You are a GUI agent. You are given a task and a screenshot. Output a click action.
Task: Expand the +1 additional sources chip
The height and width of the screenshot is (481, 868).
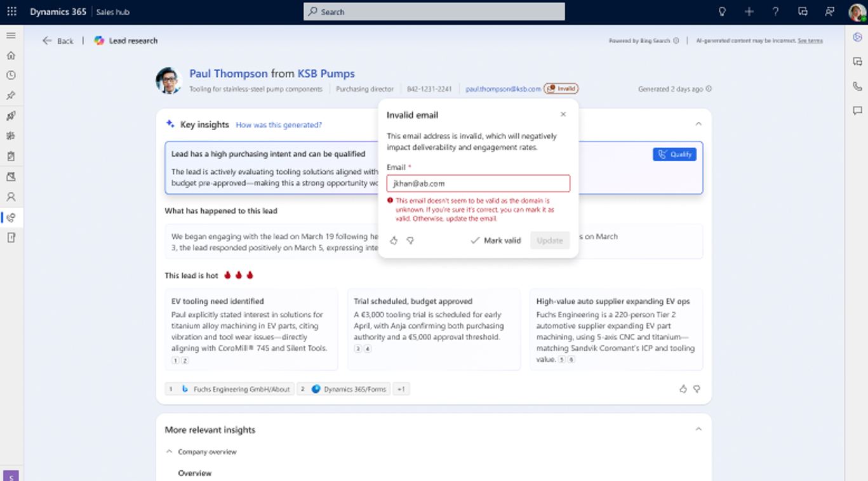(x=401, y=389)
